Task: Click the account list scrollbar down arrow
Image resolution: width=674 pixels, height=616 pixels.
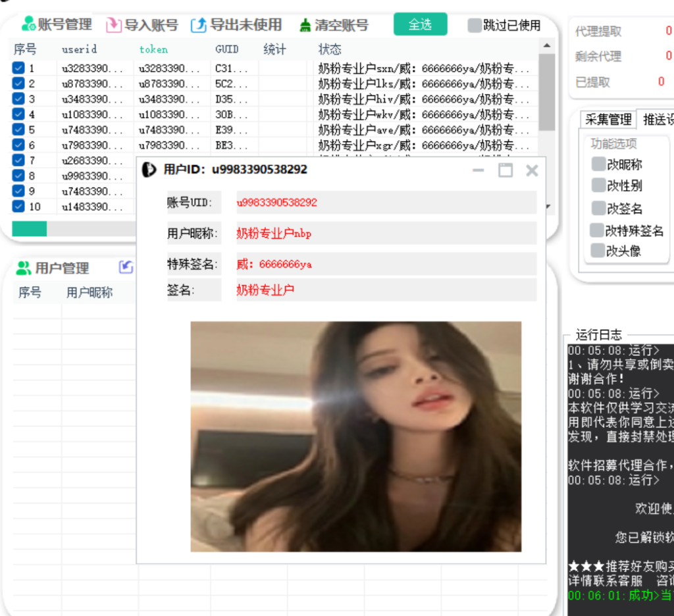Action: pyautogui.click(x=548, y=206)
